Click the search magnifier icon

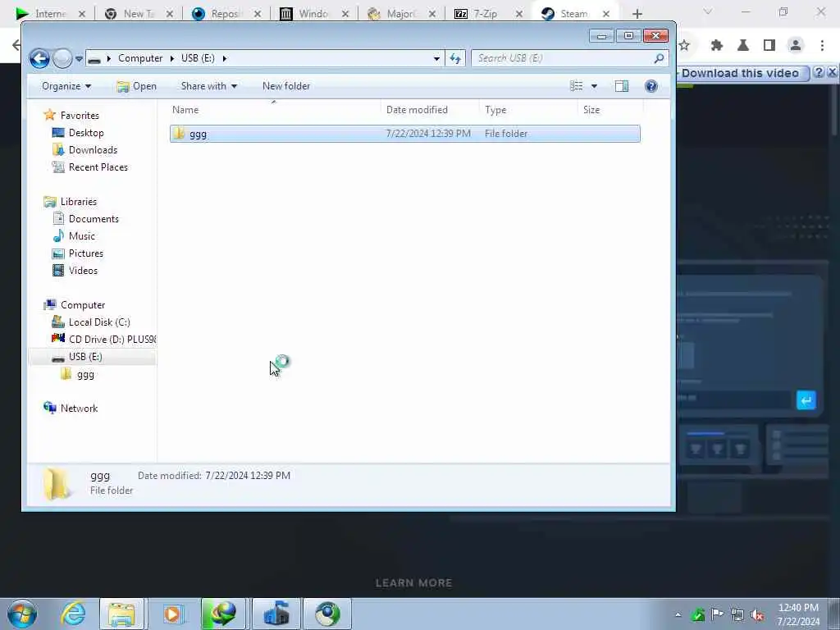[x=660, y=58]
